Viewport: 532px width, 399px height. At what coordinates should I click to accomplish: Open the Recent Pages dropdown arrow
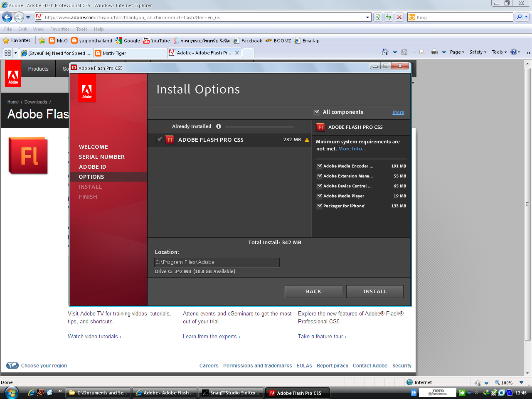point(28,17)
